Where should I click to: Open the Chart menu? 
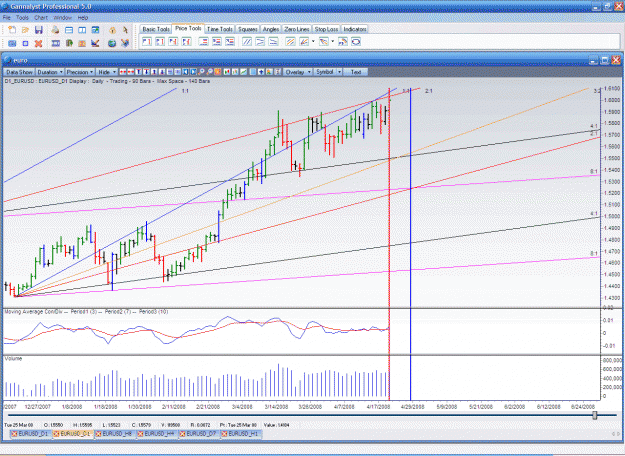point(41,18)
